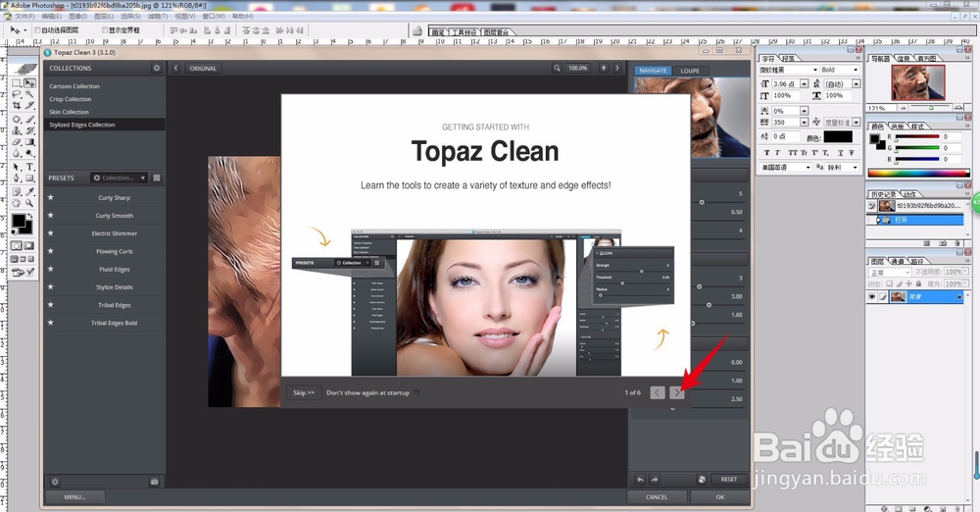Open the language dropdown in Character panel
The height and width of the screenshot is (512, 980).
pos(808,167)
